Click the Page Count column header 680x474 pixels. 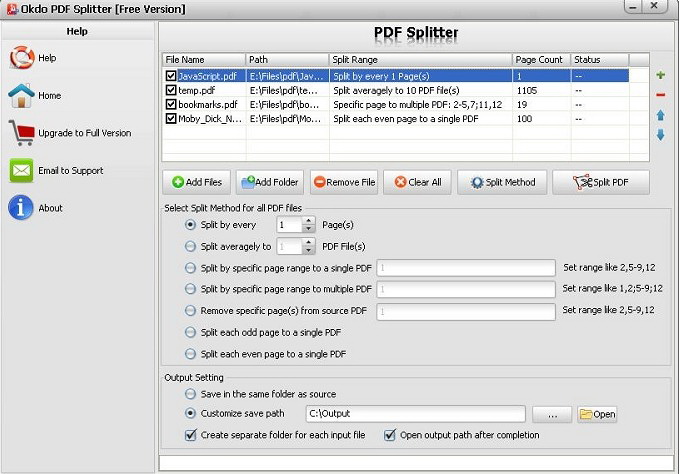541,60
